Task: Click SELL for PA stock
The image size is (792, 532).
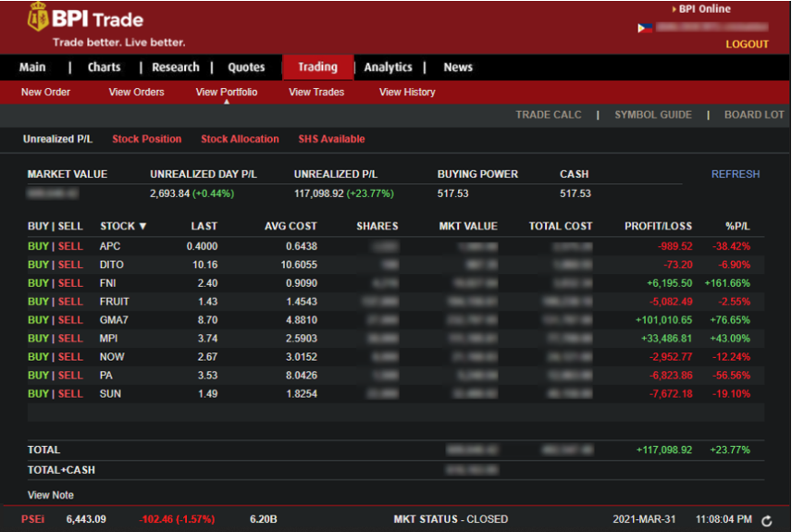Action: 70,376
